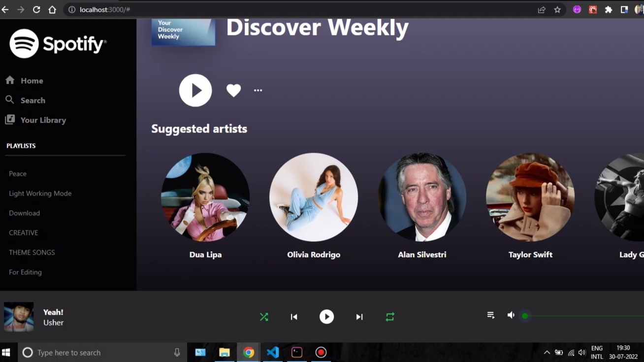
Task: Open the playback queue icon
Action: [491, 315]
